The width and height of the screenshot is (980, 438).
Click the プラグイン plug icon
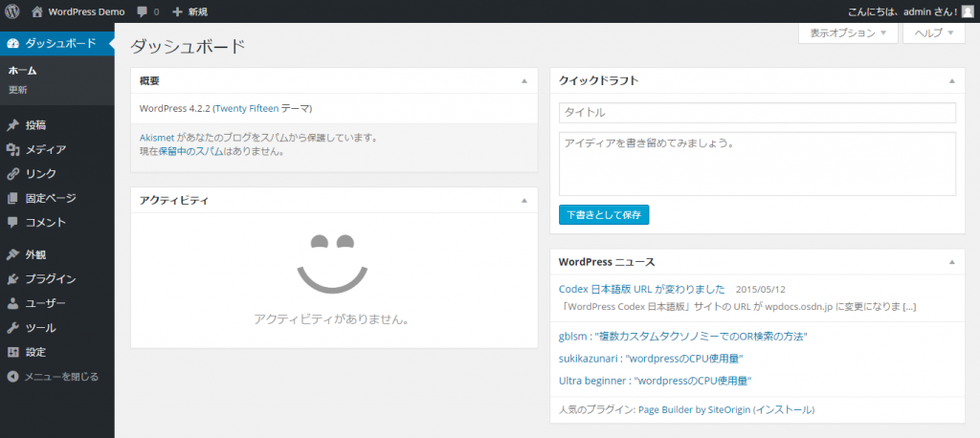pos(12,279)
